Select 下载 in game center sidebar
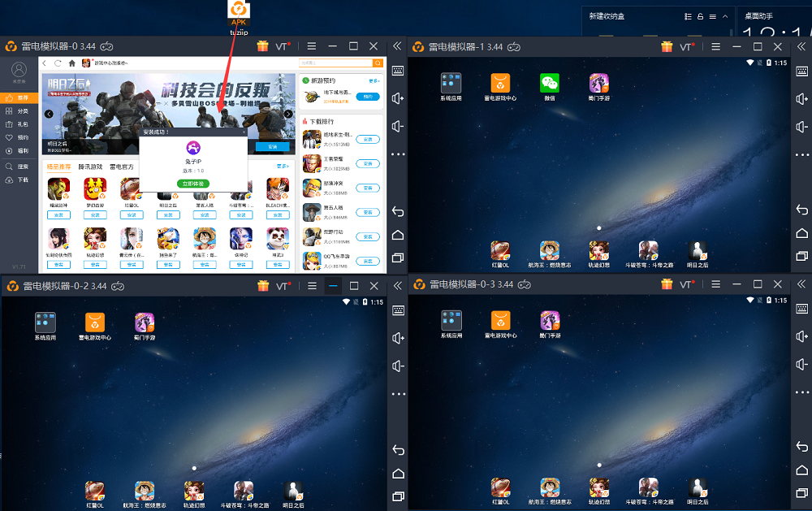The width and height of the screenshot is (812, 511). point(19,180)
